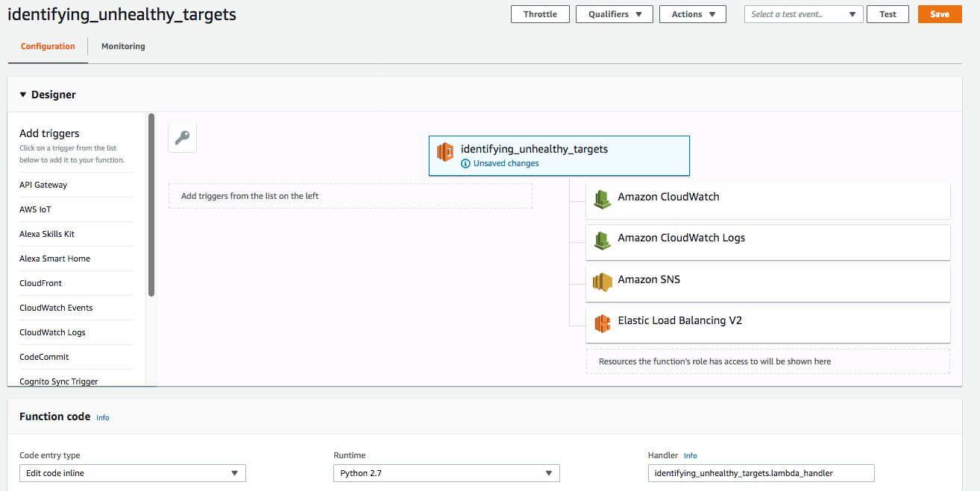Click the Unsaved changes link
Viewport: 980px width, 491px height.
click(x=506, y=163)
